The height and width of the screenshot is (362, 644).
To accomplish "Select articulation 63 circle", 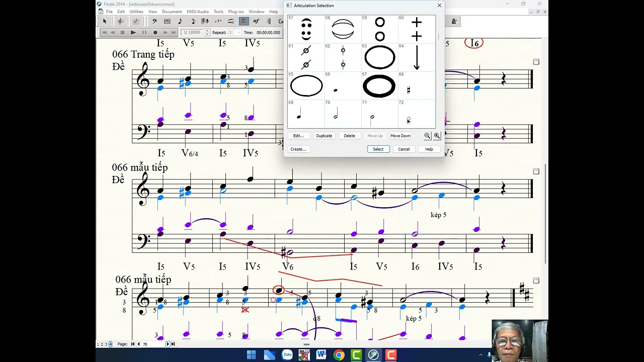I will (x=379, y=57).
